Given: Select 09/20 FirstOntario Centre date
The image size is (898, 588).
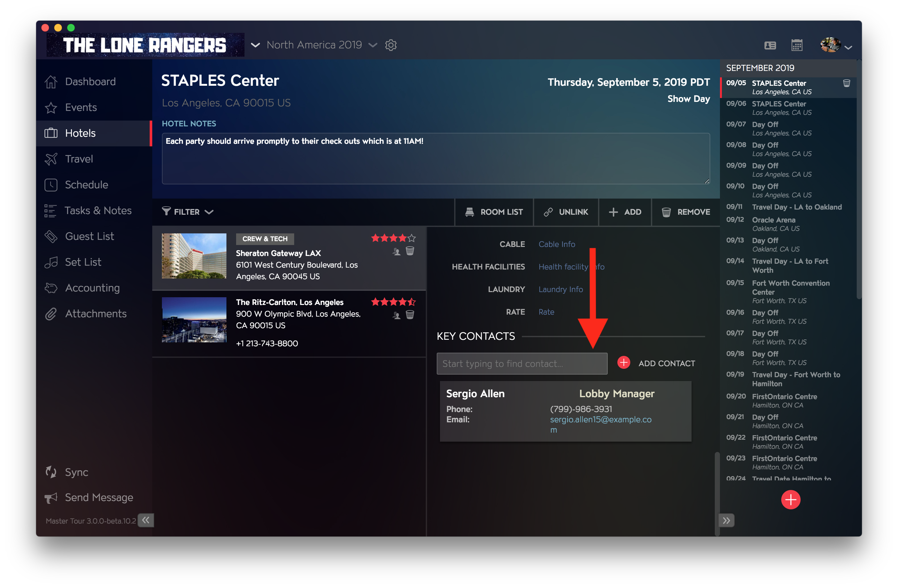Looking at the screenshot, I should coord(788,401).
